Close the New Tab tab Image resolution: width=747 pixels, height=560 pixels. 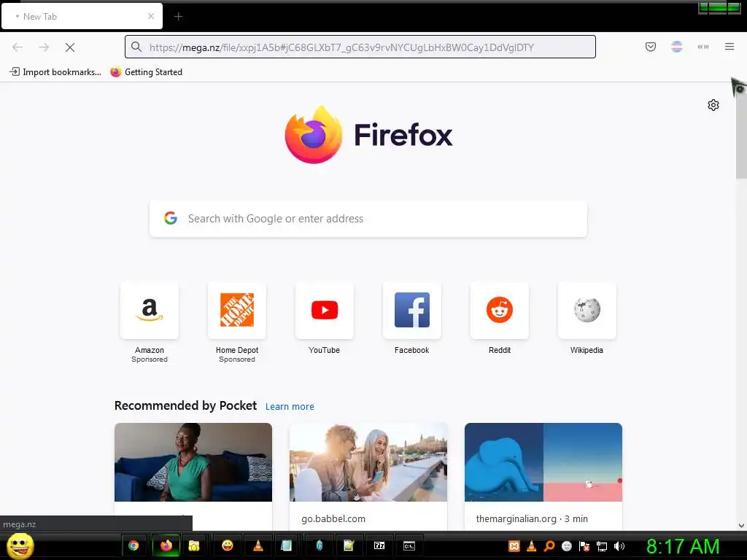pyautogui.click(x=151, y=16)
